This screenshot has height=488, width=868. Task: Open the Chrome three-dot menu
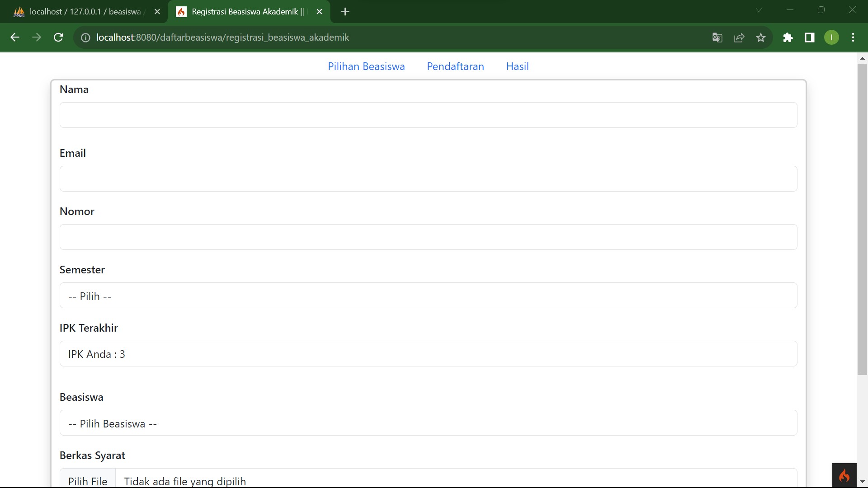point(853,38)
